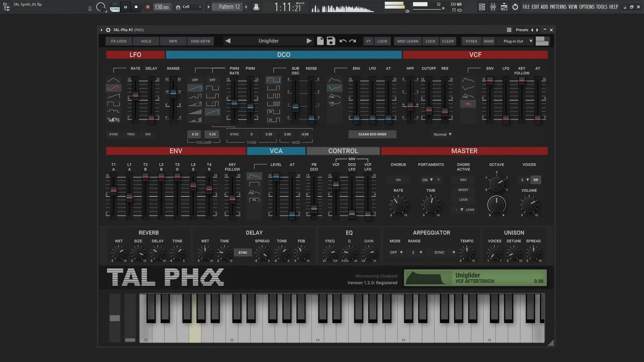Open the PATTERNS menu
The image size is (644, 362).
[x=558, y=7]
